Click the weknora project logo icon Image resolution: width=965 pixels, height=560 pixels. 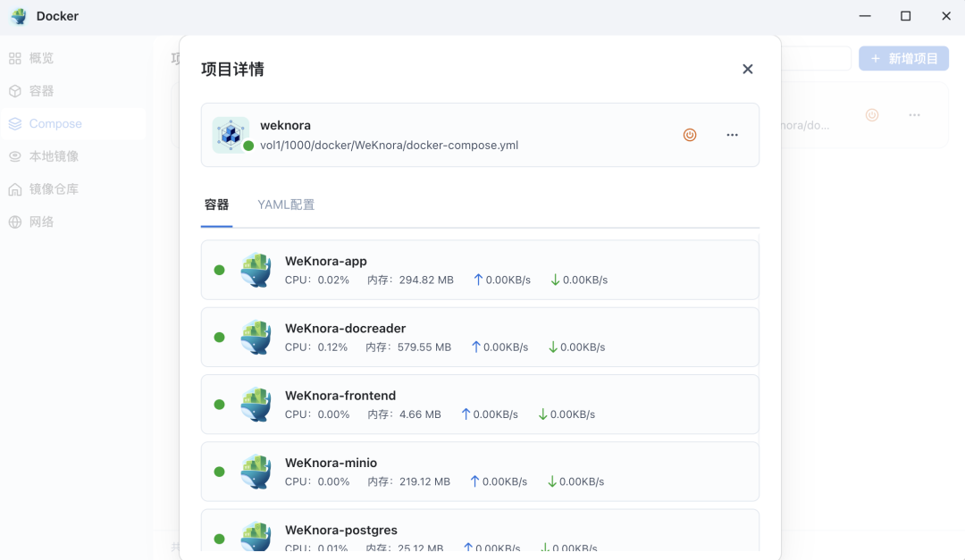coord(231,135)
